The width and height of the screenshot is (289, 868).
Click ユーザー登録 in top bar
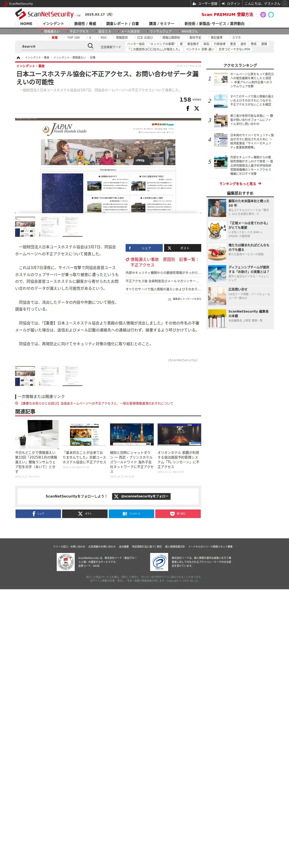(205, 4)
